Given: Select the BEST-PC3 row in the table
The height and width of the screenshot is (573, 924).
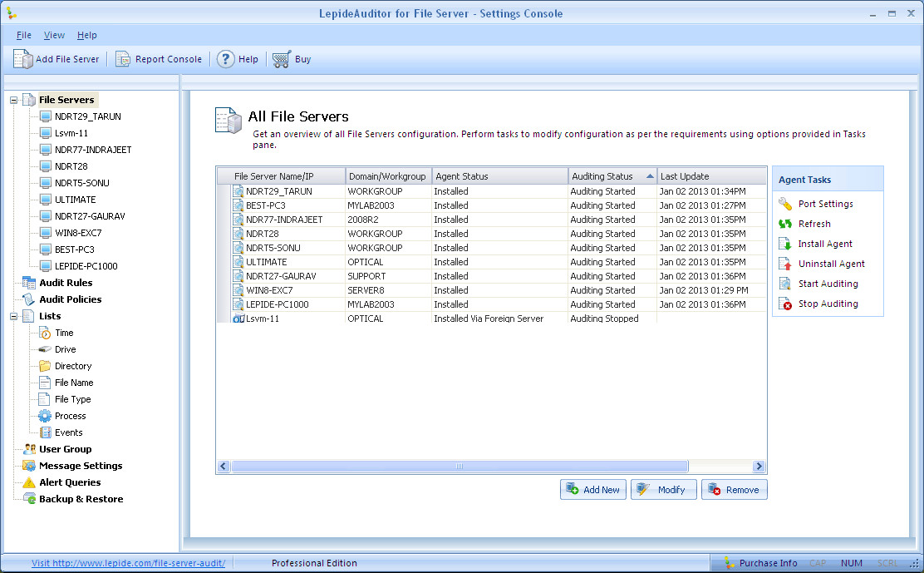Looking at the screenshot, I should pos(491,205).
